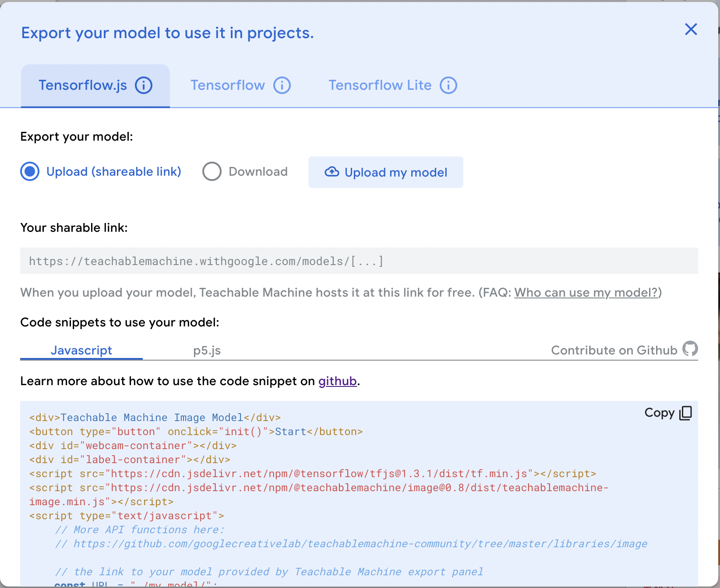The height and width of the screenshot is (588, 720).
Task: Click the 'Export your model to use it in projects.' heading
Action: click(x=168, y=33)
